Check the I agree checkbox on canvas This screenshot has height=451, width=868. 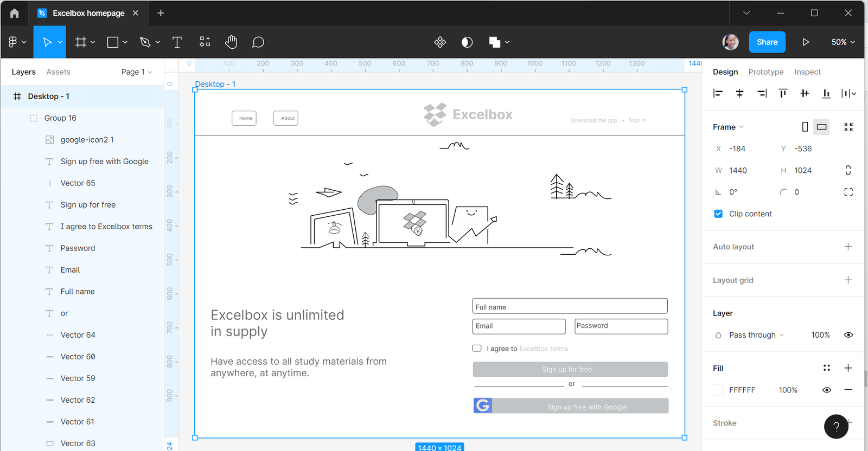(477, 348)
